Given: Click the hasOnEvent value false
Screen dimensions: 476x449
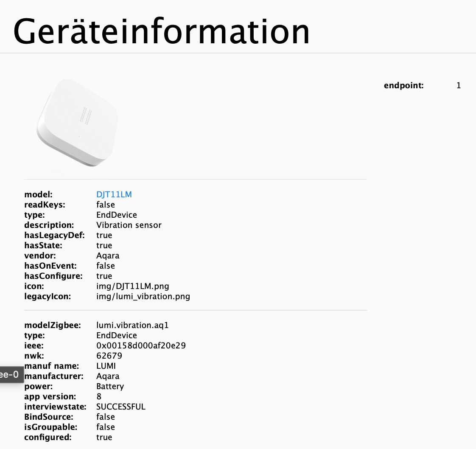Looking at the screenshot, I should 105,266.
